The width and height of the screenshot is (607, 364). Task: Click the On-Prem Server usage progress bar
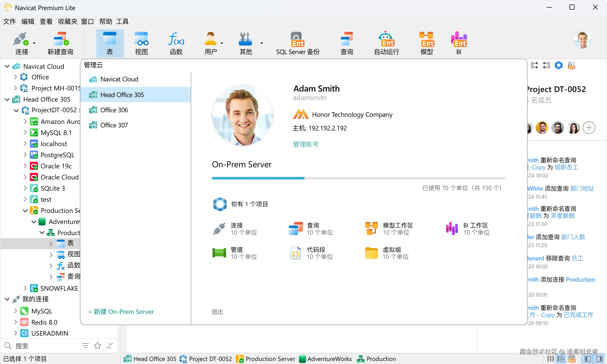(x=358, y=178)
